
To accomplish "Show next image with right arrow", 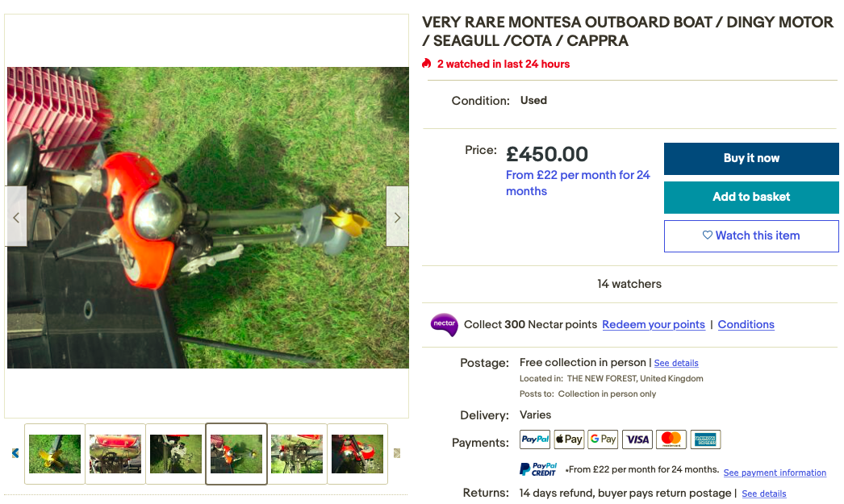I will 397,217.
